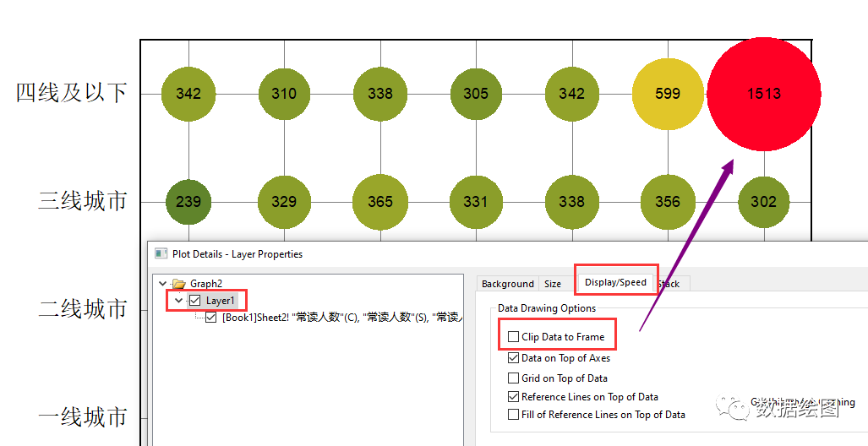
Task: Click the dark green 239 bubble
Action: [188, 202]
